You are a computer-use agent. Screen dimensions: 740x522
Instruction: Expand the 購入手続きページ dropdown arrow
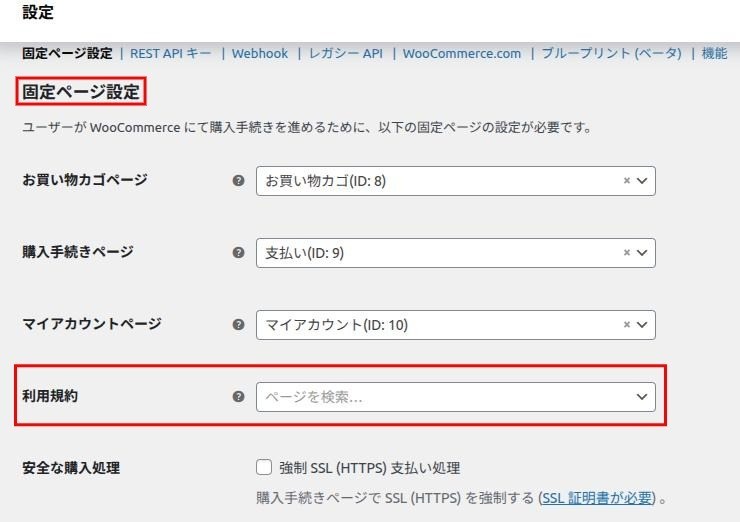click(642, 253)
